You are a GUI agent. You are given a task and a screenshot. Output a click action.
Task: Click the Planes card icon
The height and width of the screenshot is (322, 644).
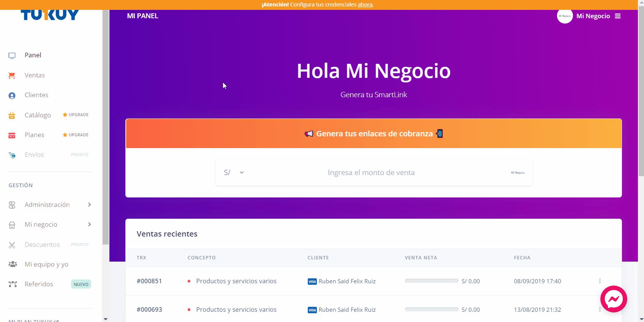point(12,136)
